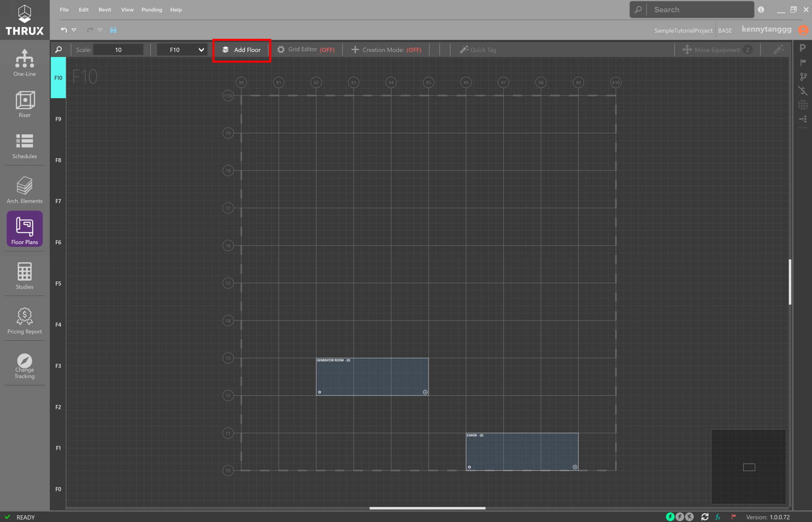Select floor F10 in the floor strip
Viewport: 812px width, 522px height.
[58, 78]
